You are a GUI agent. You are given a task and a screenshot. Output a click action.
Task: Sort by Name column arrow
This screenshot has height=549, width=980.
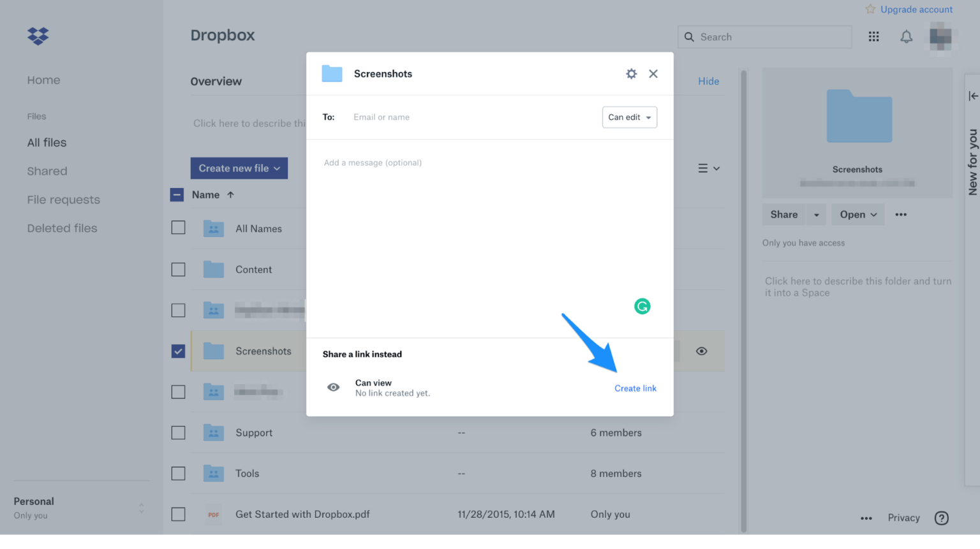pos(231,195)
